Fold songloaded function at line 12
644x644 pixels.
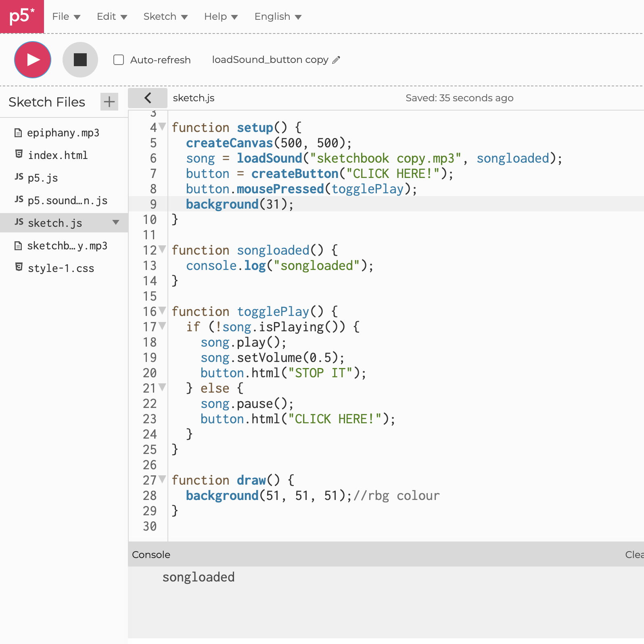pos(162,249)
